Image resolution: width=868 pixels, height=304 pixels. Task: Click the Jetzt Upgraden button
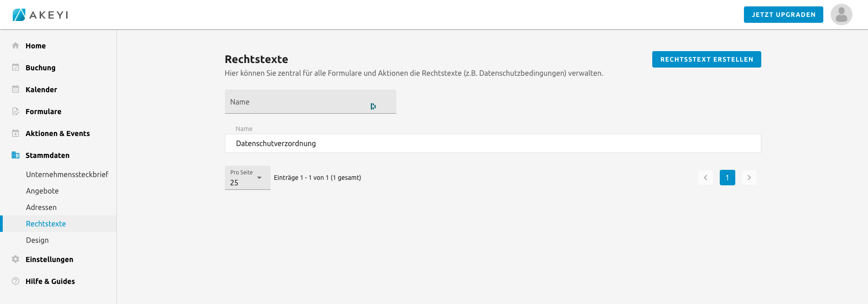click(x=783, y=15)
